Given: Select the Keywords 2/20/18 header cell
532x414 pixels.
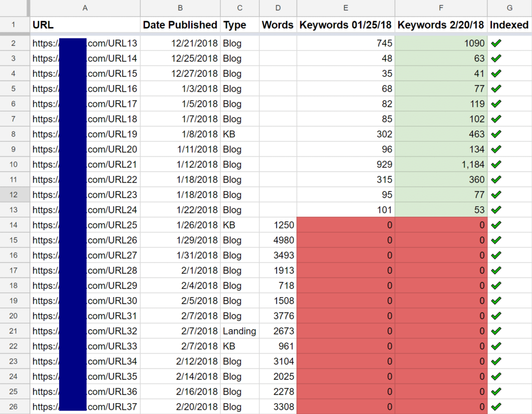Looking at the screenshot, I should coord(441,25).
